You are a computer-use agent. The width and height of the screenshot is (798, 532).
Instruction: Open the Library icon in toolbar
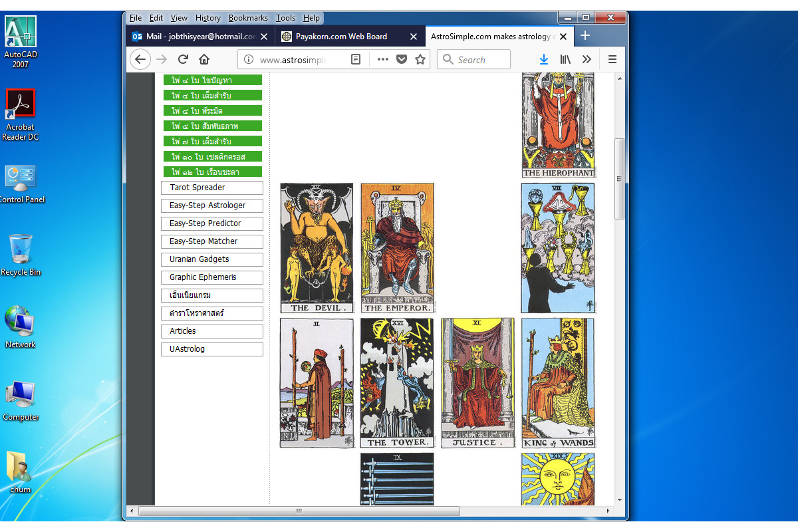(x=565, y=59)
